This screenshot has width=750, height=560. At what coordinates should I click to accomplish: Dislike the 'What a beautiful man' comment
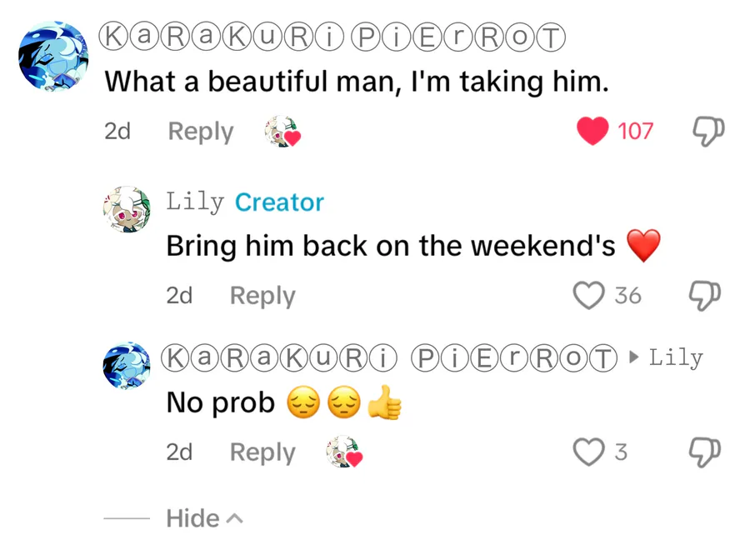708,131
